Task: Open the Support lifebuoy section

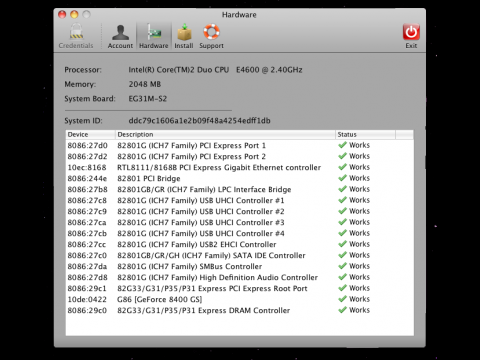Action: 211,36
